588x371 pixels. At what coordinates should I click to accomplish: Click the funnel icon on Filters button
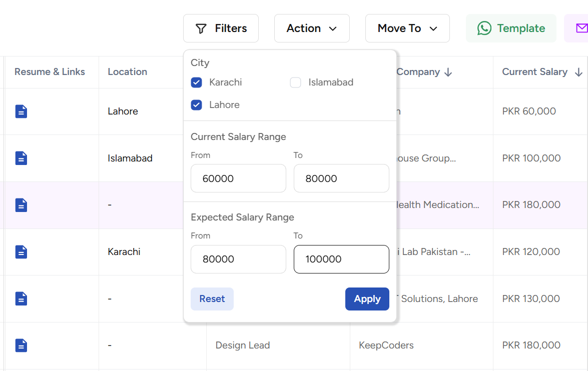click(201, 28)
